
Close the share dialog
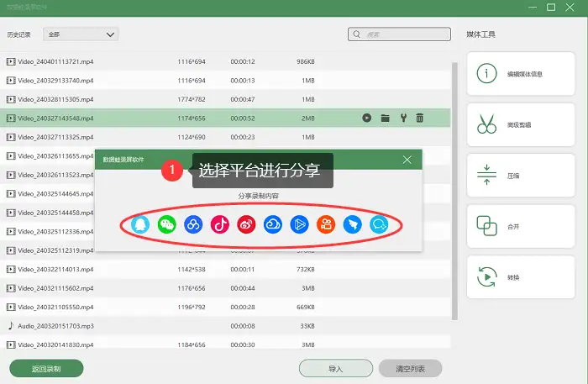(x=407, y=160)
